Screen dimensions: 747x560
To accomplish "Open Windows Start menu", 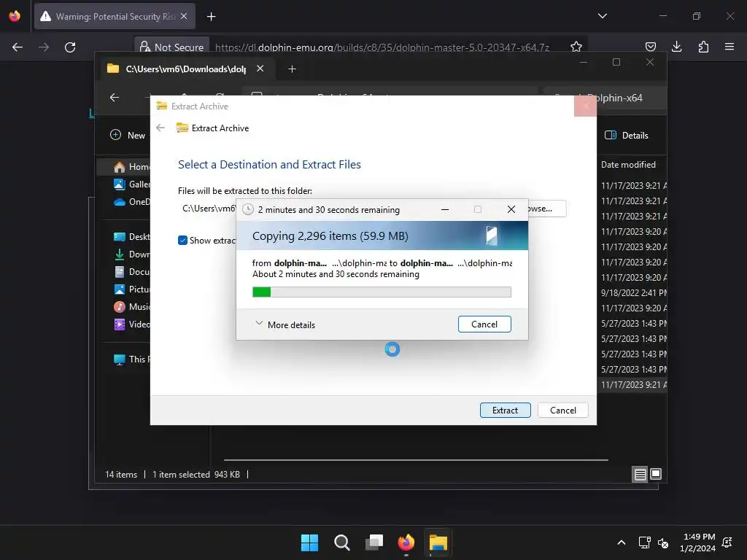I will tap(309, 542).
